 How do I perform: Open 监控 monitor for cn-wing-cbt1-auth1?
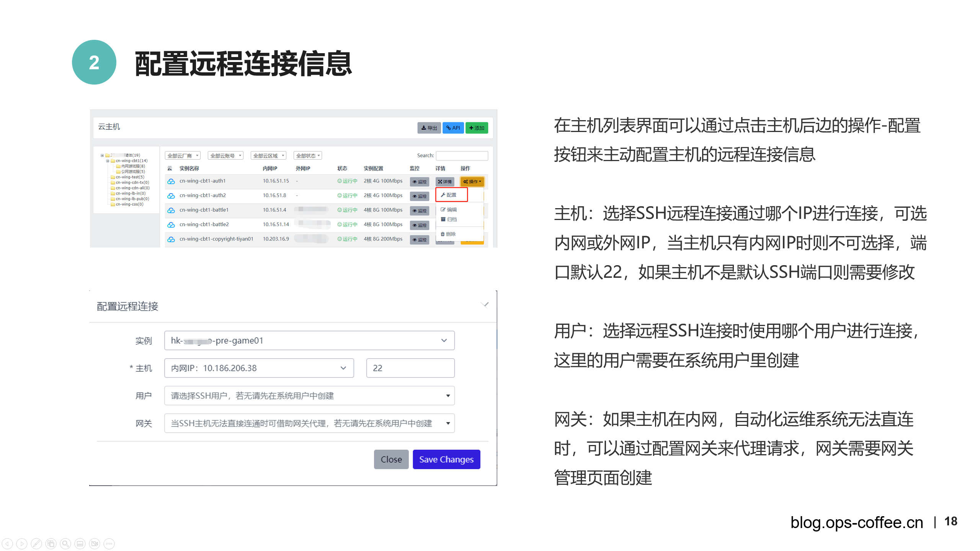pos(419,182)
